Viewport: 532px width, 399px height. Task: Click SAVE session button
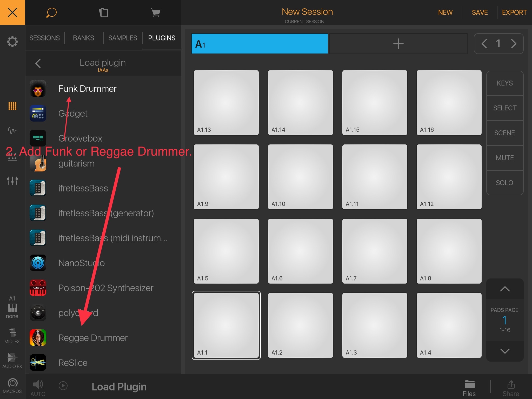click(x=480, y=12)
